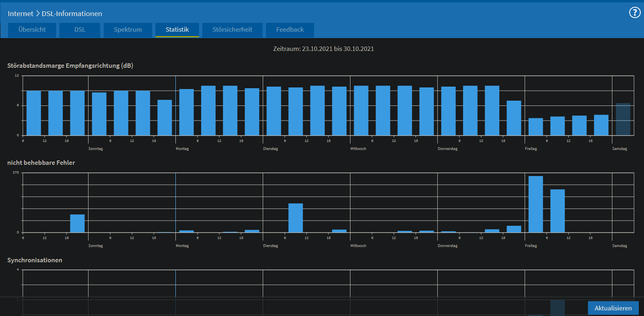Select the Statistik tab
644x316 pixels.
(x=177, y=30)
